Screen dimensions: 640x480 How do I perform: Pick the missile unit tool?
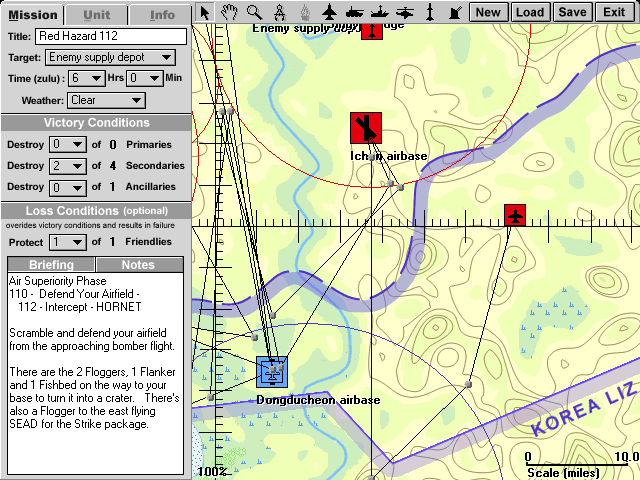(x=430, y=12)
